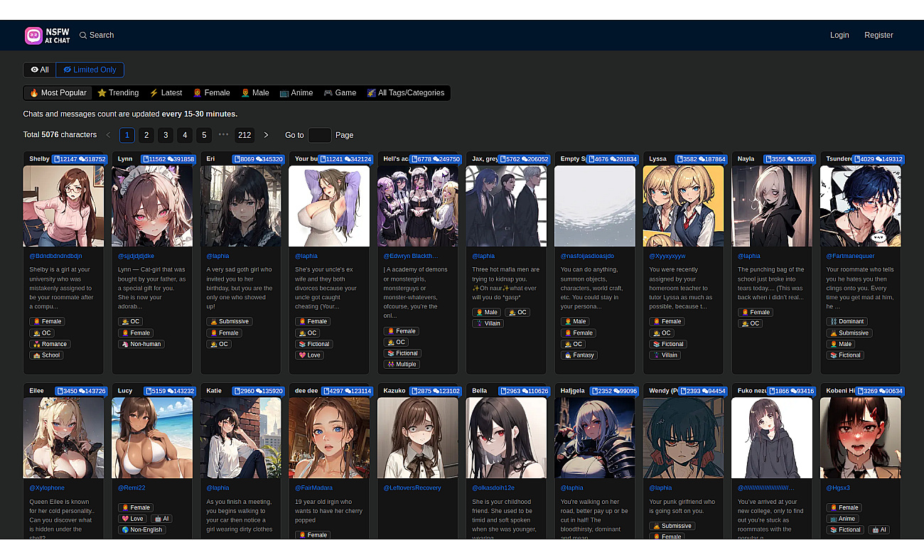The height and width of the screenshot is (560, 924).
Task: Open Shelby character thumbnail
Action: [64, 206]
